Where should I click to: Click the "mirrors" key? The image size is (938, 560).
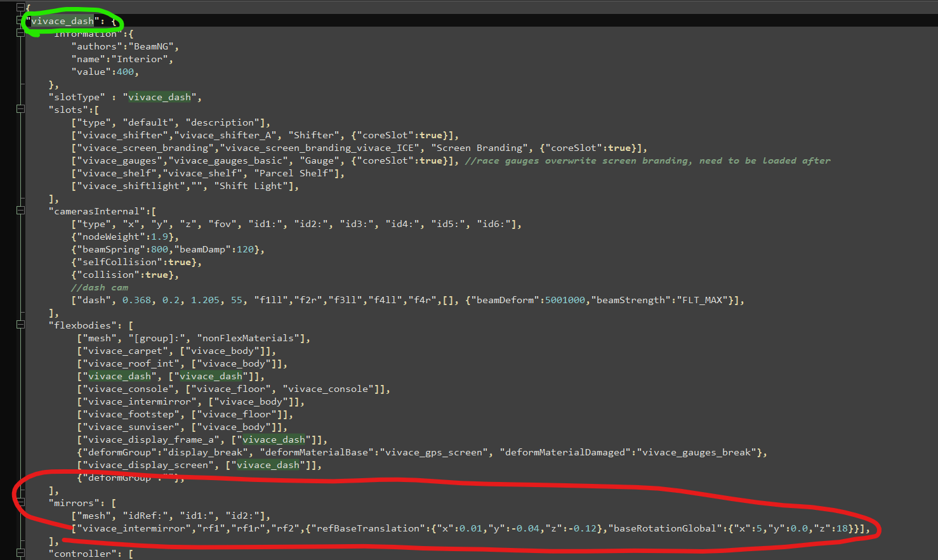[x=74, y=503]
